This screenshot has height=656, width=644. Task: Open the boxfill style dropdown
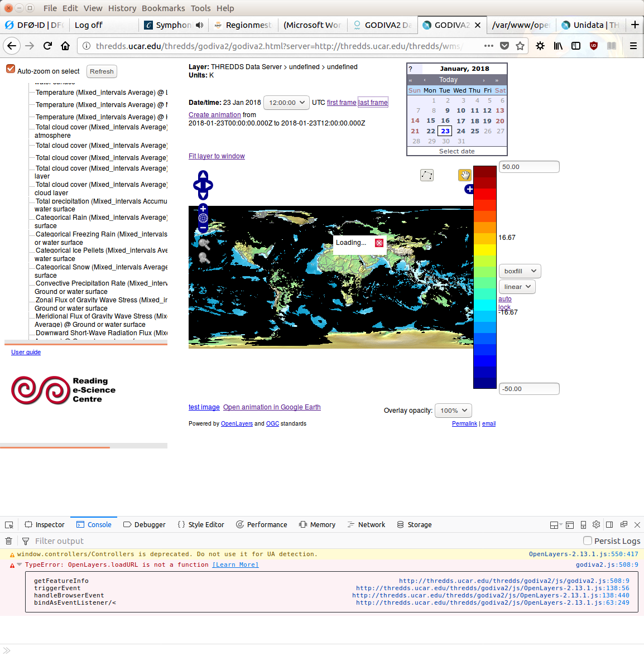tap(520, 271)
